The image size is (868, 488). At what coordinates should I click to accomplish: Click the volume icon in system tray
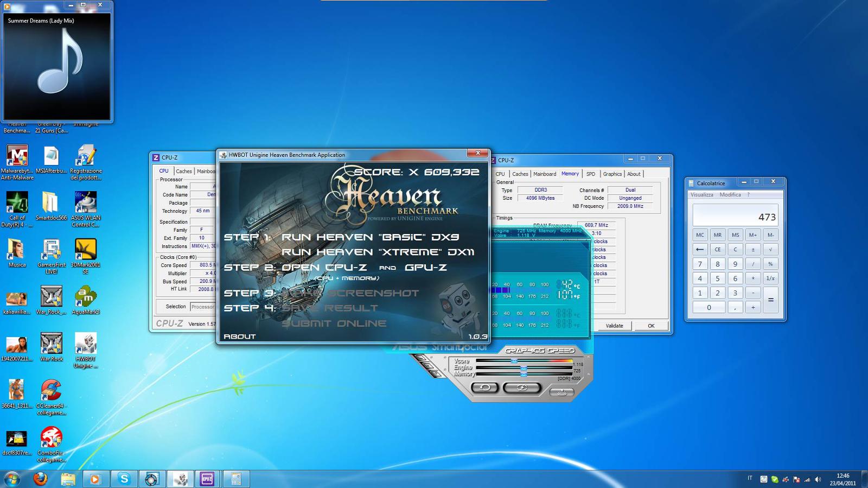pos(818,479)
